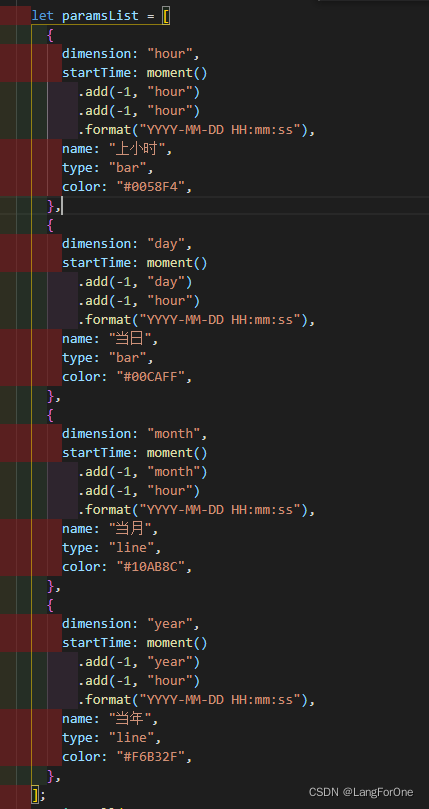
Task: Click the "let paramsList = [" declaration line
Action: (101, 16)
